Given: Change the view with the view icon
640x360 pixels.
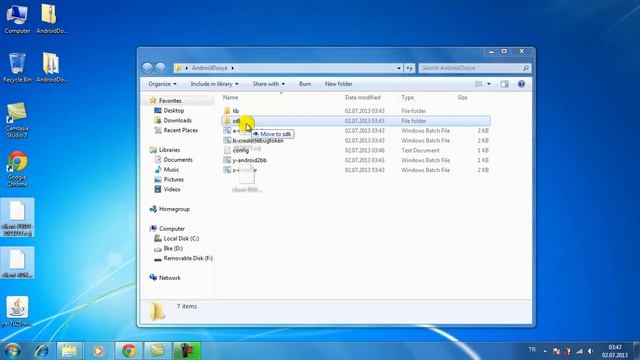Looking at the screenshot, I should (x=479, y=84).
